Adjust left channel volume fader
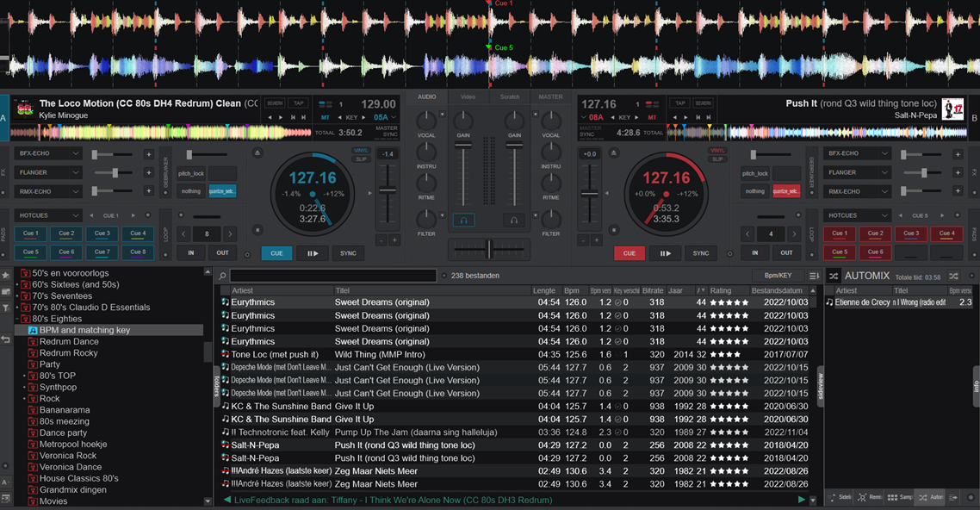This screenshot has height=510, width=980. (463, 145)
